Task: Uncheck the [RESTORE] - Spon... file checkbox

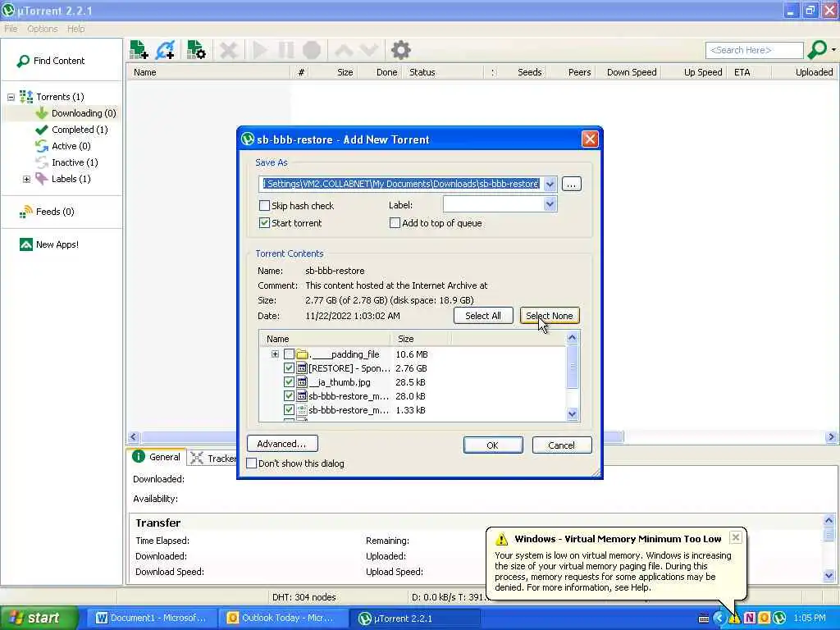Action: point(289,368)
